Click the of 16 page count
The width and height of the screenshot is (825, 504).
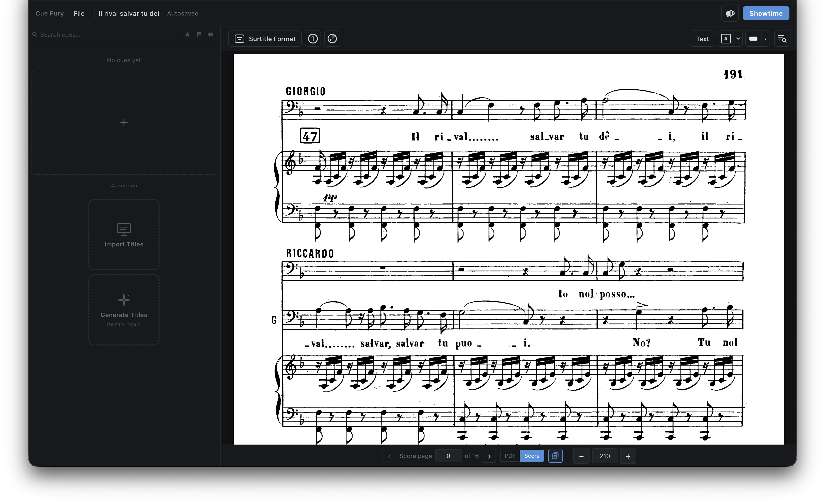pos(471,456)
